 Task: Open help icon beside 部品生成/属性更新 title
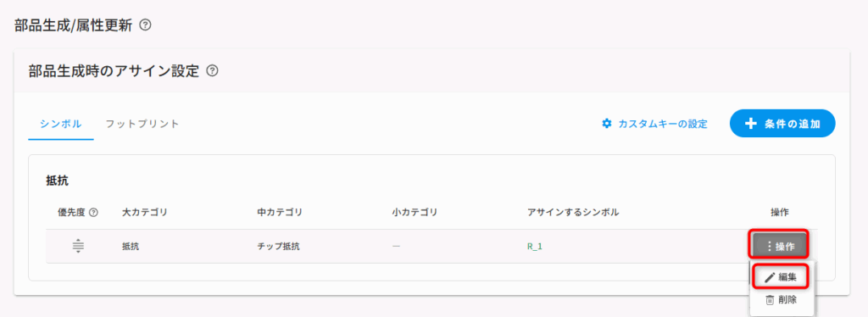146,25
